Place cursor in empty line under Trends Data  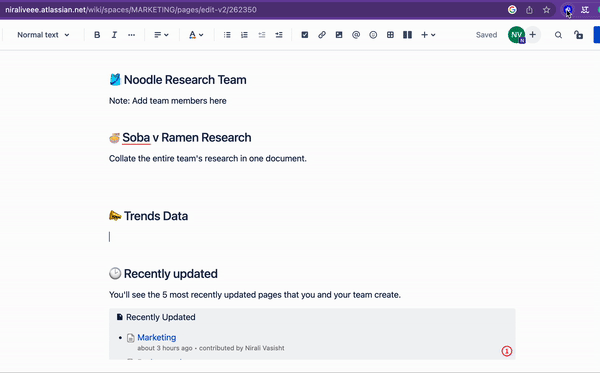(312, 237)
